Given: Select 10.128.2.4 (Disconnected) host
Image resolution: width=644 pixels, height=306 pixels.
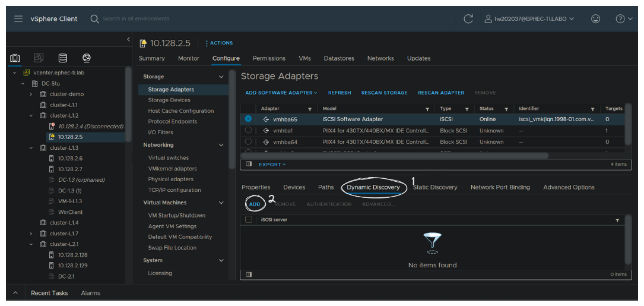Looking at the screenshot, I should 91,127.
